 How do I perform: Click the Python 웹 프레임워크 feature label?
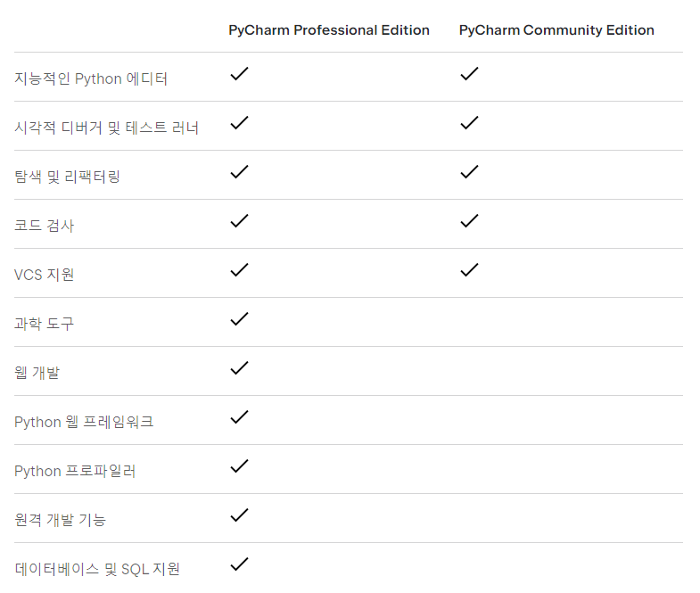tap(84, 422)
